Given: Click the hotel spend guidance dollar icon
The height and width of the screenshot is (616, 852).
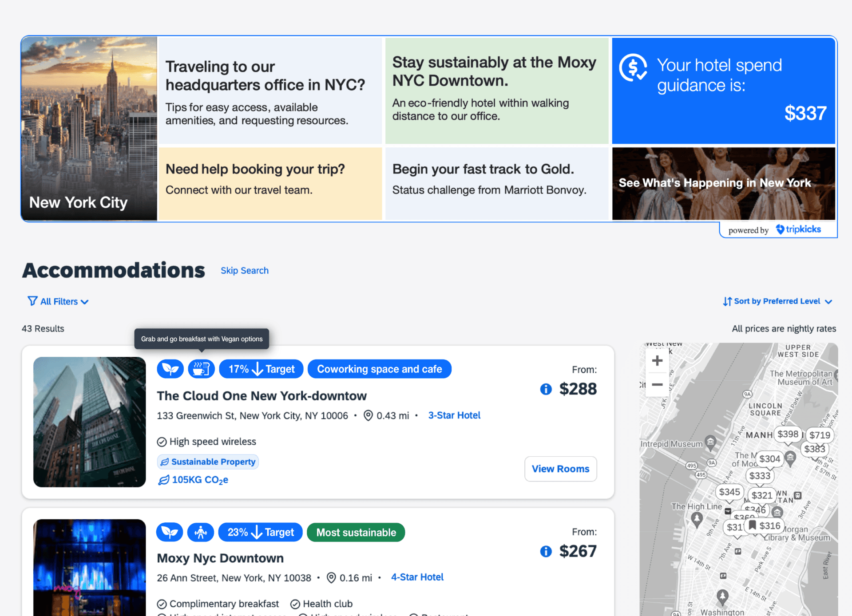Looking at the screenshot, I should [634, 68].
